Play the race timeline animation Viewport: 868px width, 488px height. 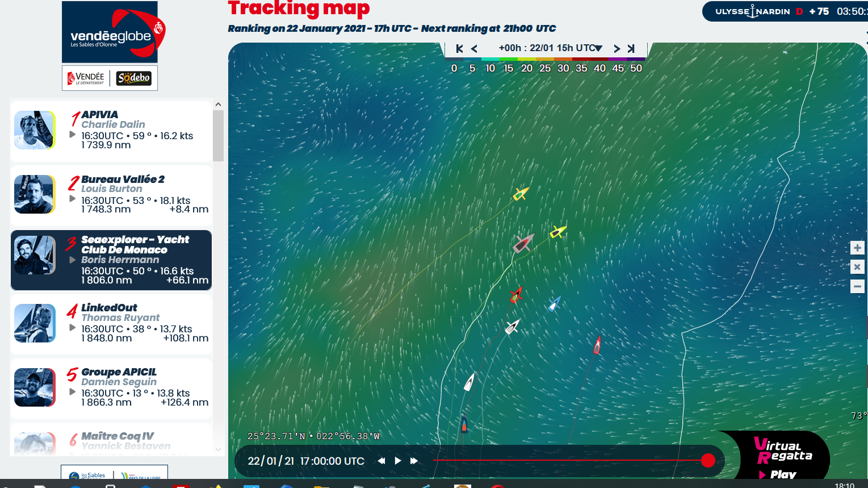click(x=398, y=461)
